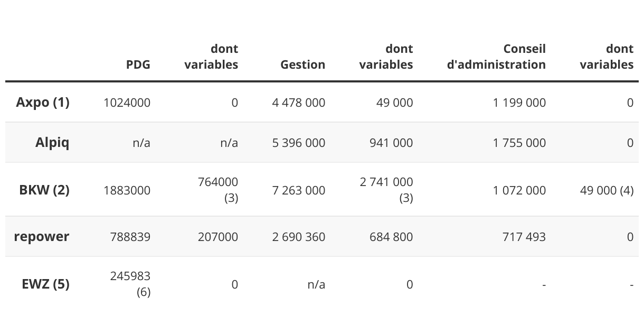Screen dimensions: 644x315
Task: Select repower board value 717 493
Action: tap(524, 237)
